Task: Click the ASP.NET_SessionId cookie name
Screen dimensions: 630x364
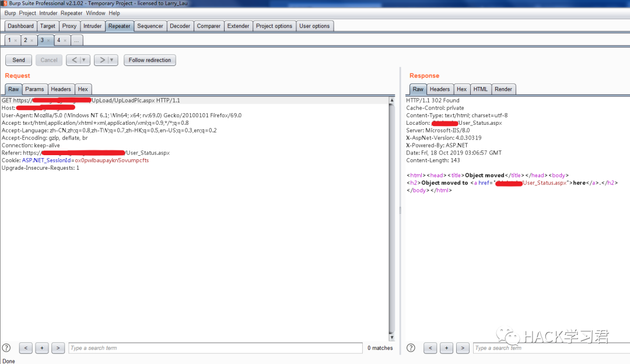Action: (46, 160)
